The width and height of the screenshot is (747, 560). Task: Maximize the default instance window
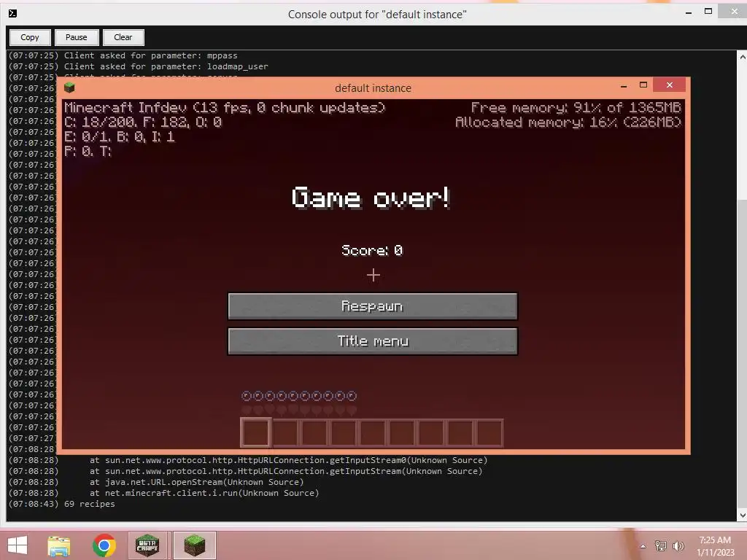tap(643, 85)
